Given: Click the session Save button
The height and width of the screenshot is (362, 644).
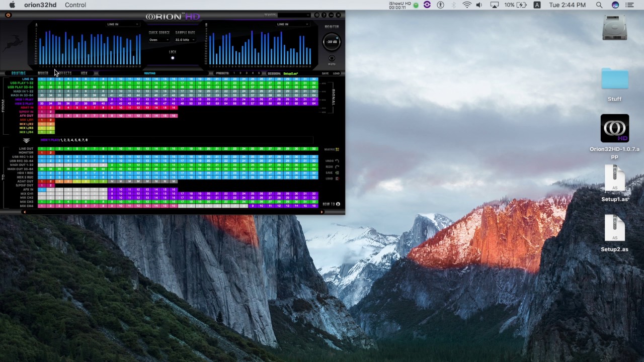Looking at the screenshot, I should click(x=325, y=73).
